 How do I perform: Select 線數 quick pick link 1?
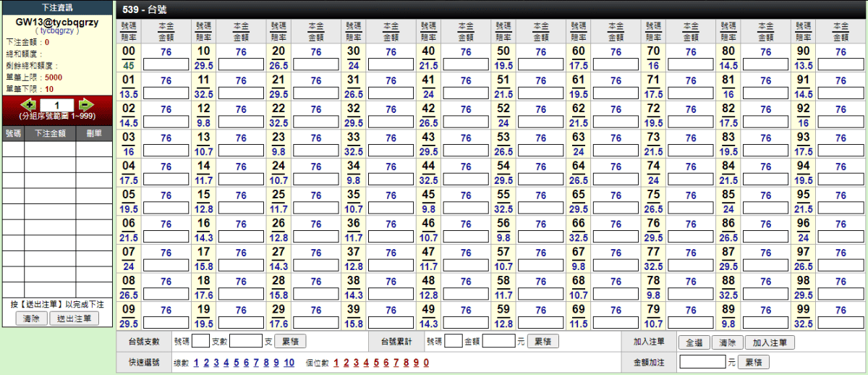(197, 363)
